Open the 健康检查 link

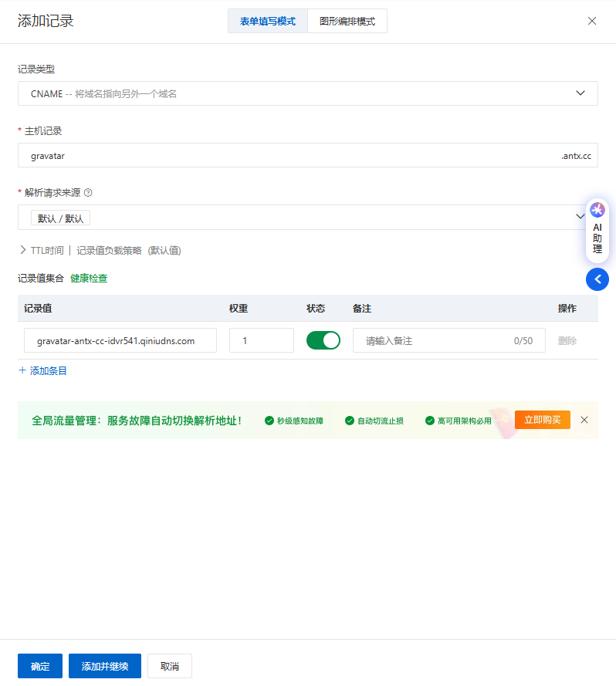89,279
